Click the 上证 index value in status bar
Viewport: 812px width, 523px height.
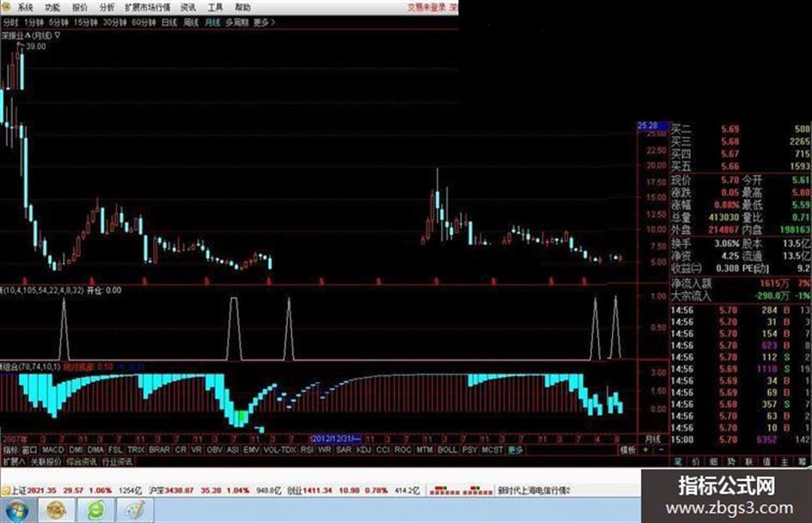(41, 490)
